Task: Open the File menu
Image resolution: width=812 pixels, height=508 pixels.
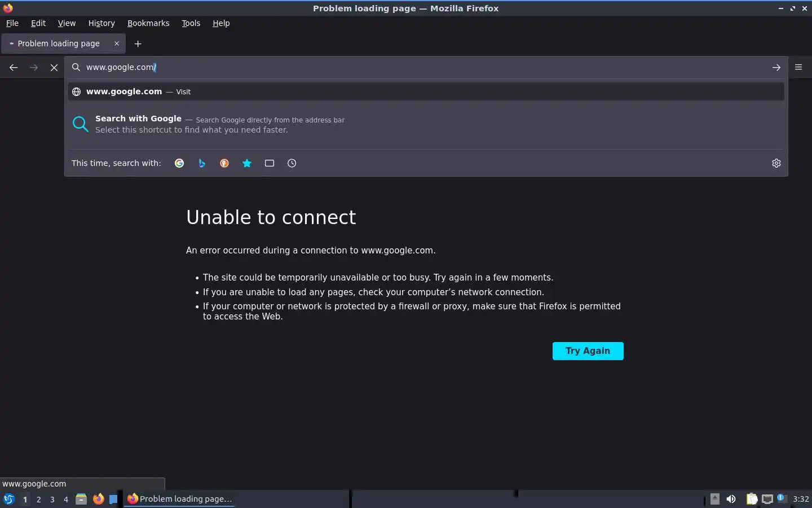Action: (x=12, y=23)
